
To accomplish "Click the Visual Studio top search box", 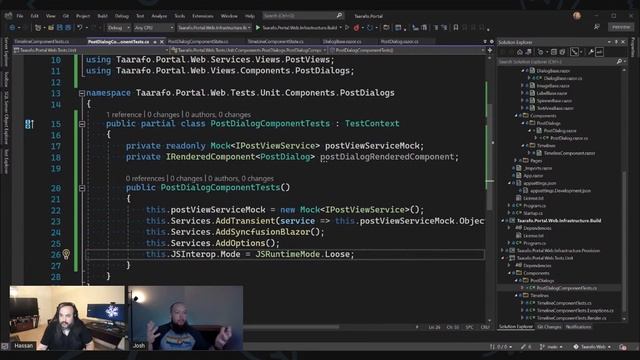I will pyautogui.click(x=303, y=16).
